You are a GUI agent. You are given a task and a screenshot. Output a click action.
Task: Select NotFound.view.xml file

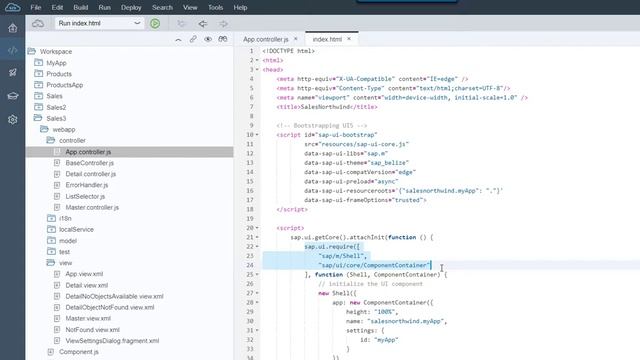[x=93, y=329]
